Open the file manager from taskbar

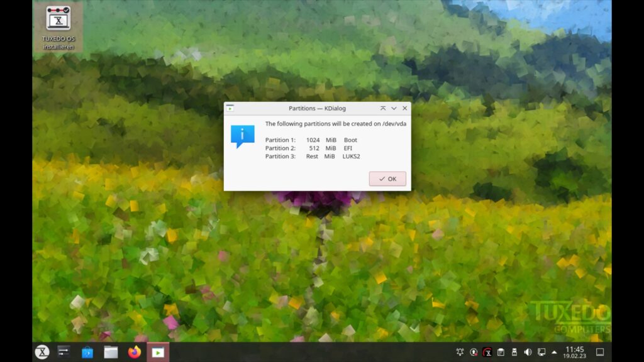[x=111, y=352]
